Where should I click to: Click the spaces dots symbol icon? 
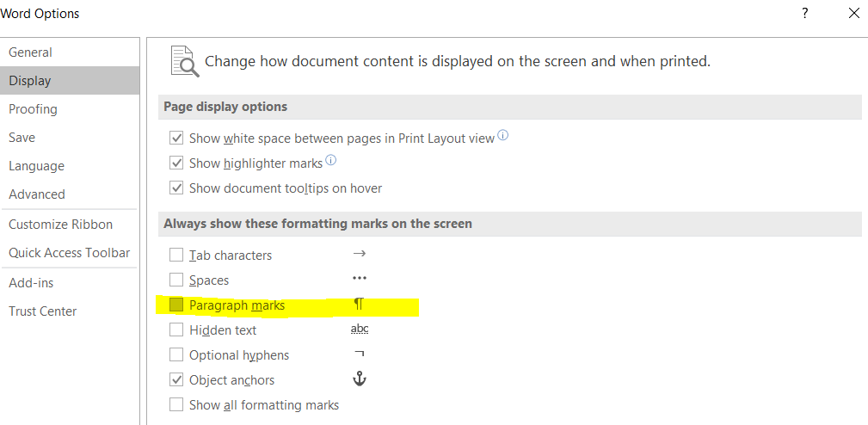[360, 279]
